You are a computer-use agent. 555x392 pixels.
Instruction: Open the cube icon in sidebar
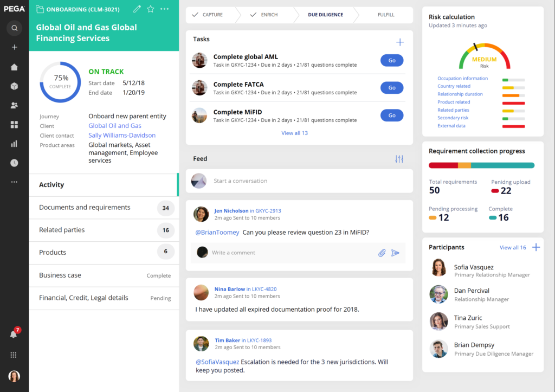tap(14, 86)
